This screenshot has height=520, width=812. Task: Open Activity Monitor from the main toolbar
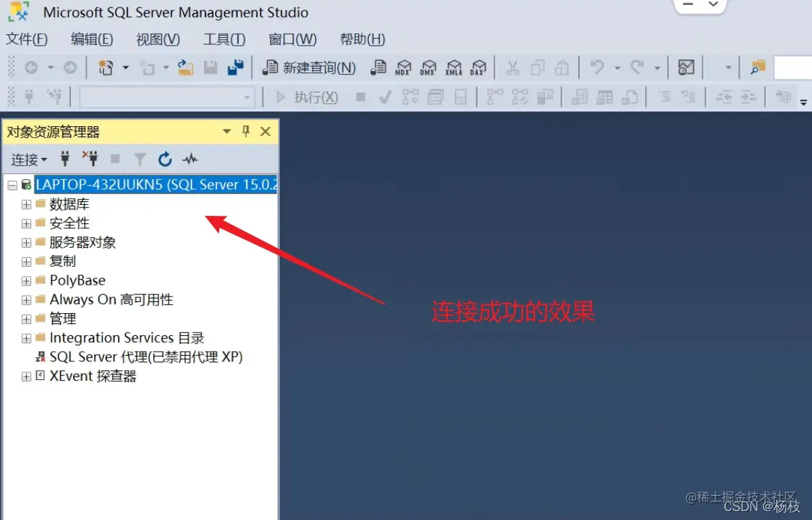(686, 68)
